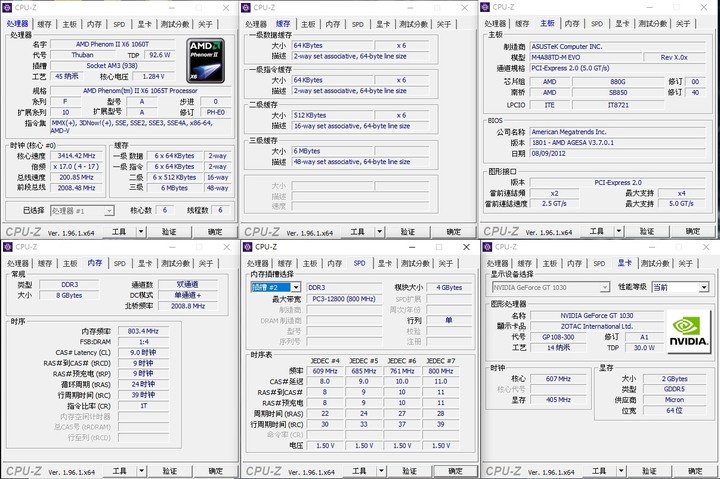This screenshot has width=720, height=479.
Task: Expand 工具 arrow in the DDR3 timings window
Action: point(141,471)
